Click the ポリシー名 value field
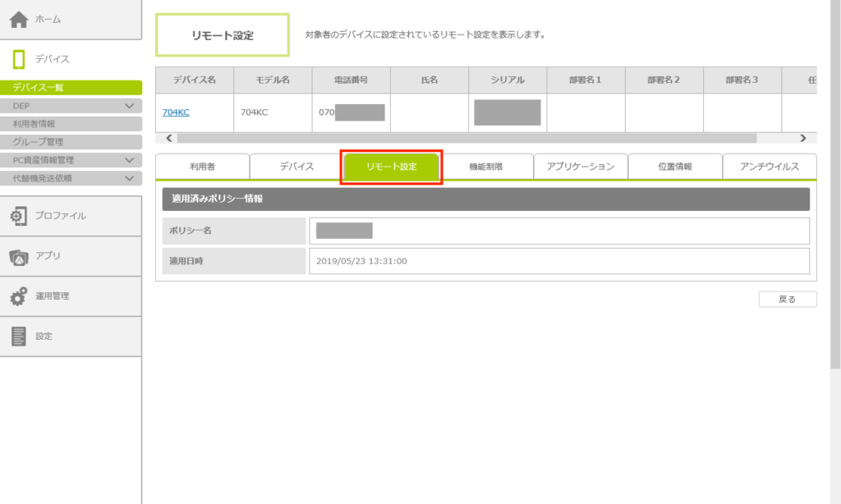This screenshot has width=841, height=504. [x=558, y=231]
